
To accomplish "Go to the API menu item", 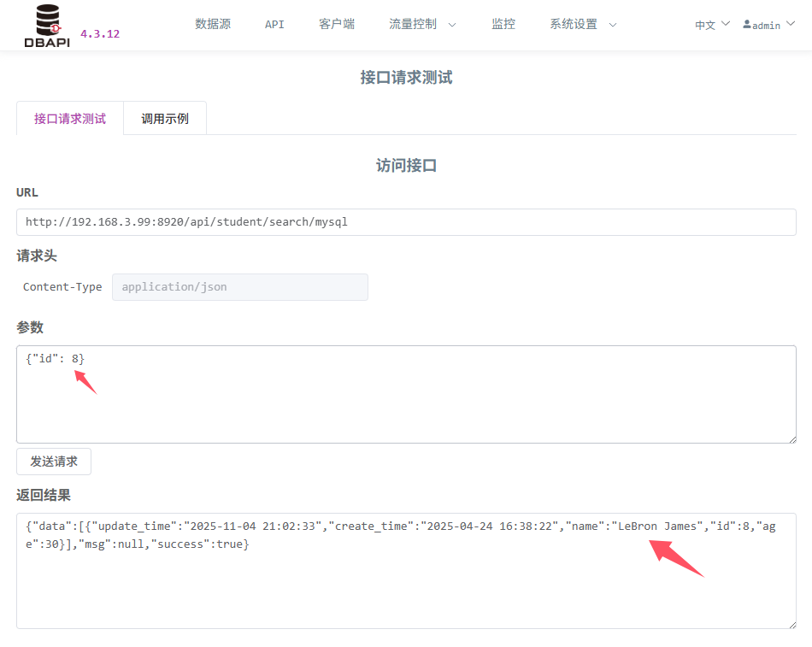I will click(274, 24).
